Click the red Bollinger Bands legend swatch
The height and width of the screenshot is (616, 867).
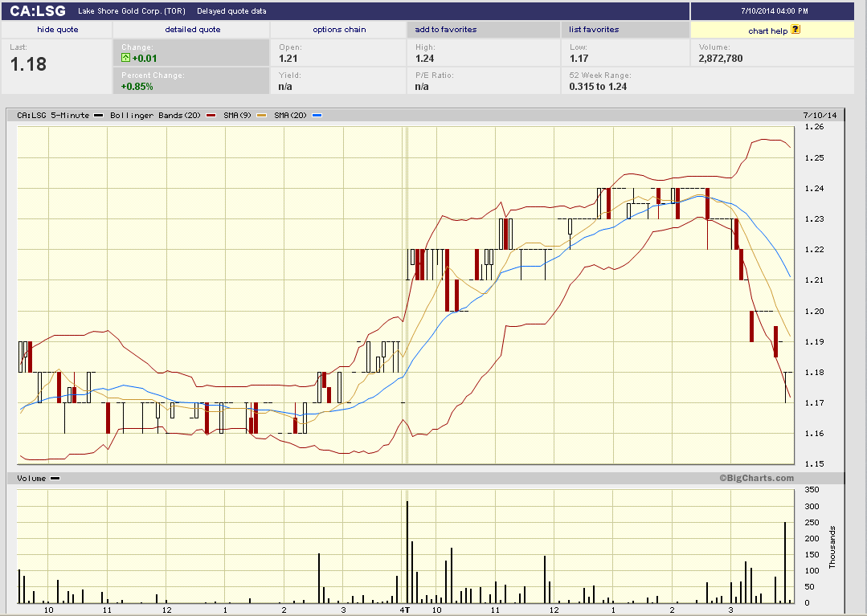tap(211, 116)
